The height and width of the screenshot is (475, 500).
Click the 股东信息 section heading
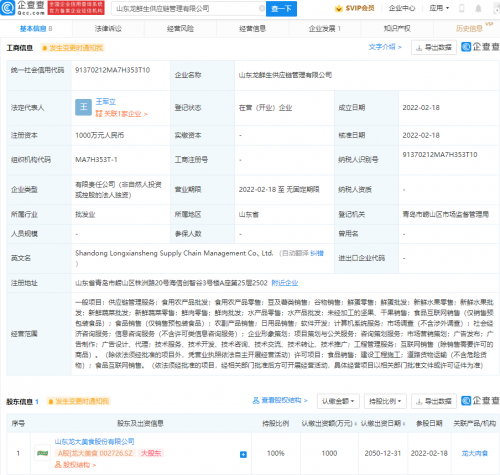click(x=19, y=402)
